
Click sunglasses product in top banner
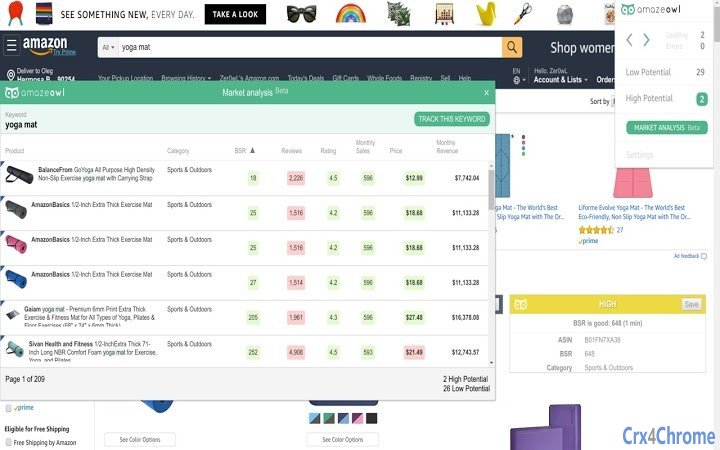click(301, 14)
